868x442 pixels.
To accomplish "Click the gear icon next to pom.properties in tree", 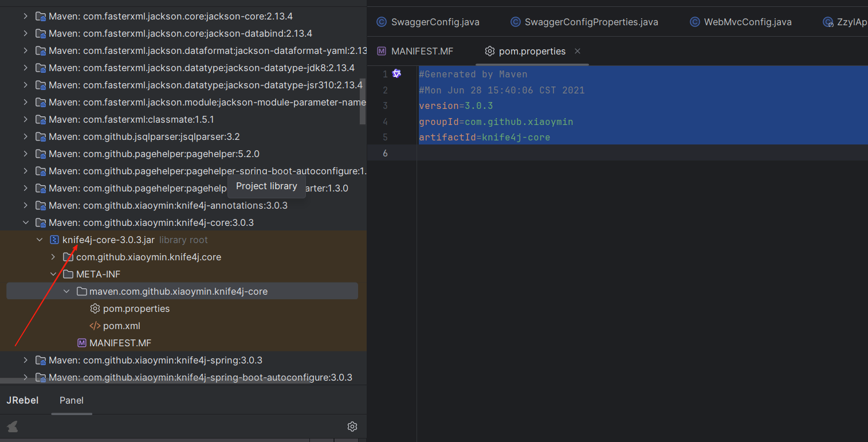I will (x=95, y=308).
